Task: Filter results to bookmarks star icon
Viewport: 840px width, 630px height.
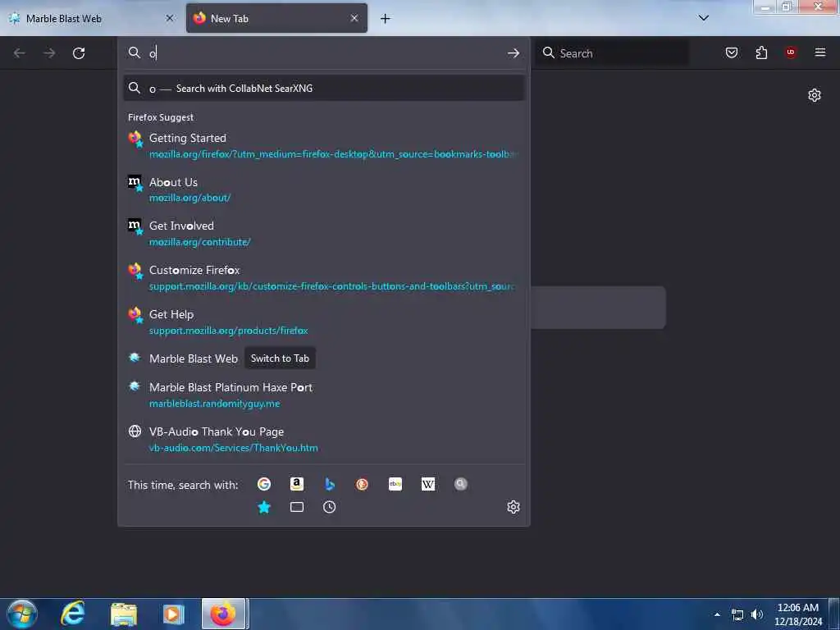Action: coord(264,507)
